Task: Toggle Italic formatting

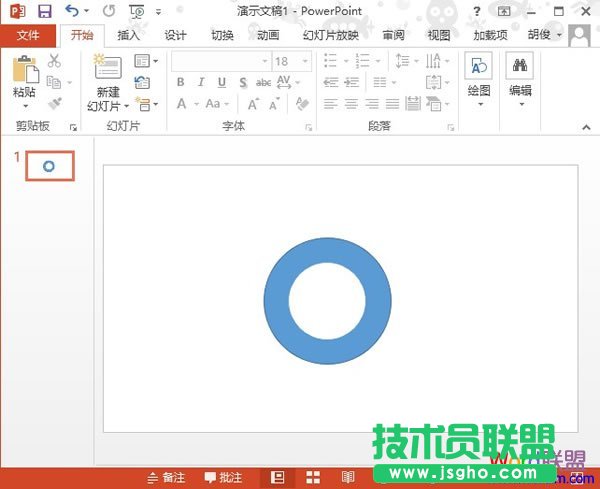Action: point(201,82)
